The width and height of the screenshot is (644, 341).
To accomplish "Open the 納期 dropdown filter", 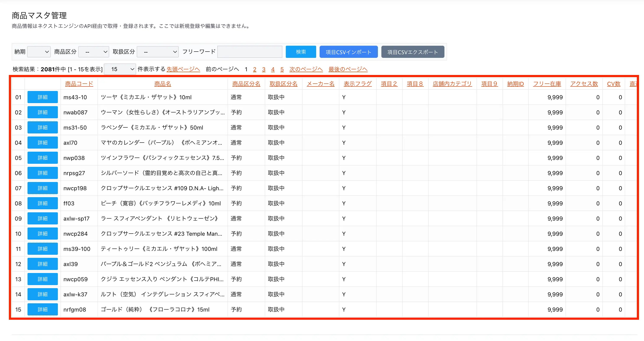I will coord(39,52).
